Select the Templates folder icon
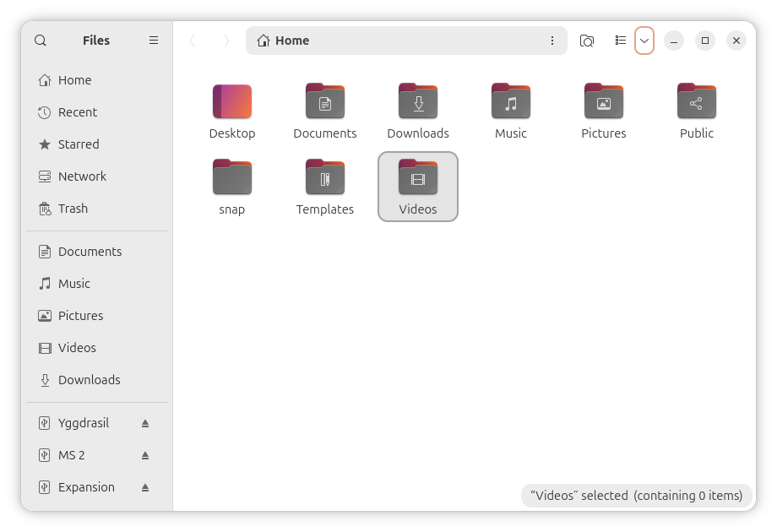 coord(325,178)
